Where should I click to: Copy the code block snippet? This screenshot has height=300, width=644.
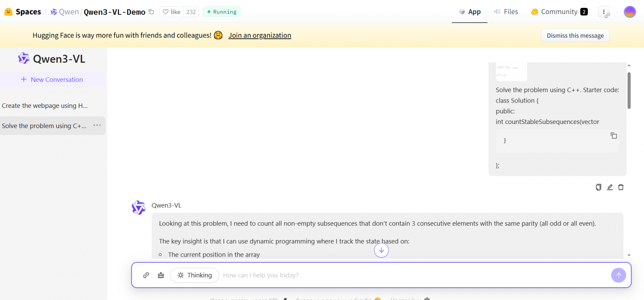[x=614, y=136]
